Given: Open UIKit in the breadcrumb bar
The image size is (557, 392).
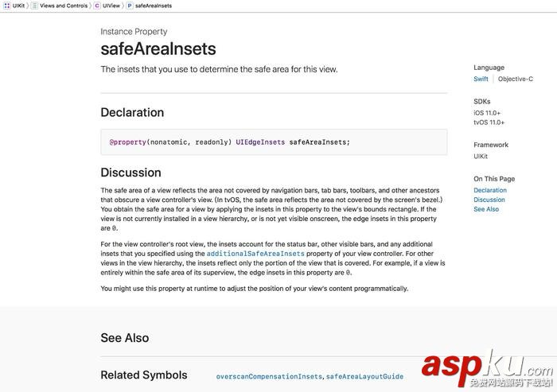Looking at the screenshot, I should pos(18,6).
